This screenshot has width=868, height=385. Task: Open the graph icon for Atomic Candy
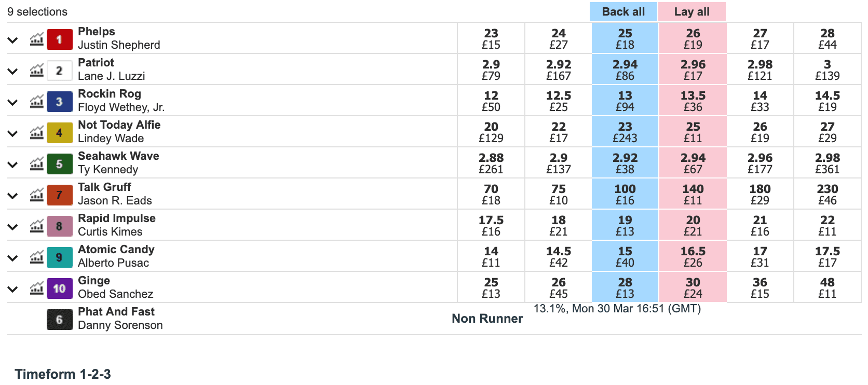pyautogui.click(x=36, y=257)
